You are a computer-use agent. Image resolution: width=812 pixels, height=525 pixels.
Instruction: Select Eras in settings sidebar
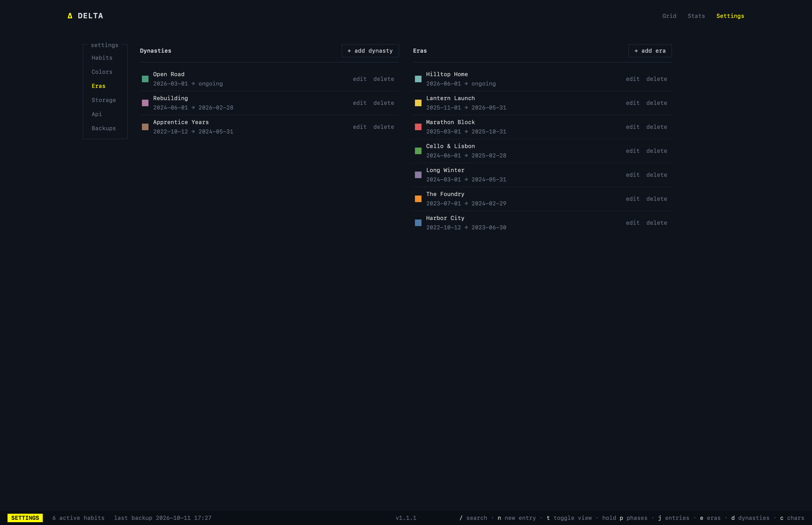[x=98, y=86]
